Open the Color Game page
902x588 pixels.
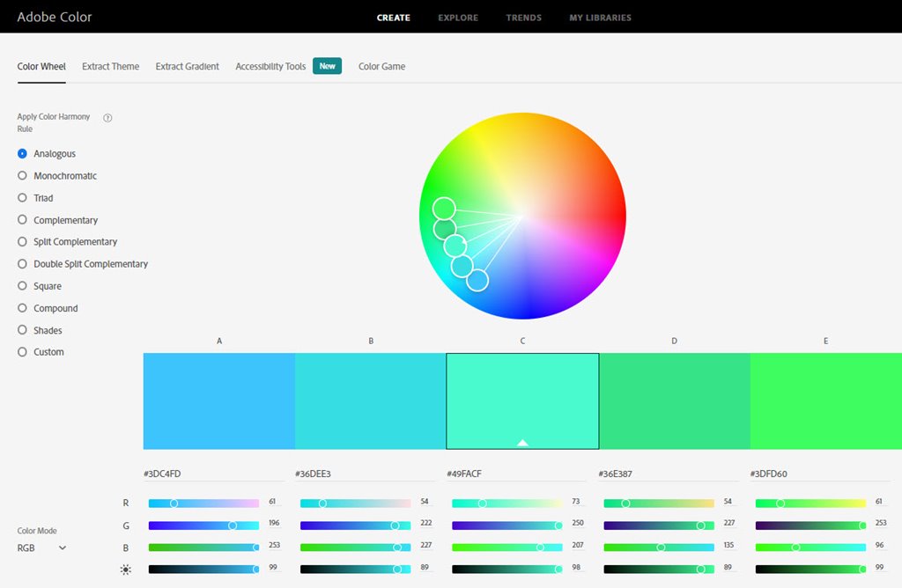[x=381, y=66]
